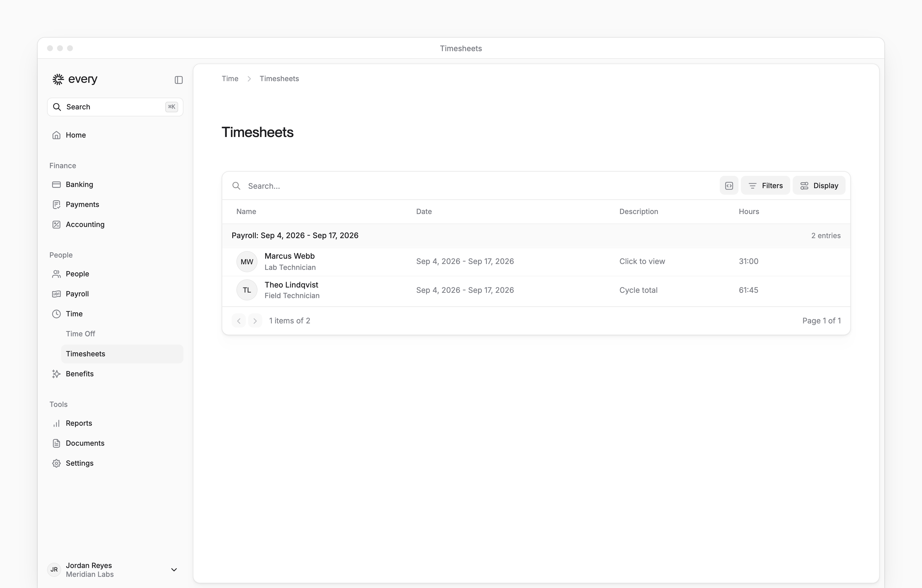Go to next page with right chevron
Screen dimensions: 922x588
255,321
